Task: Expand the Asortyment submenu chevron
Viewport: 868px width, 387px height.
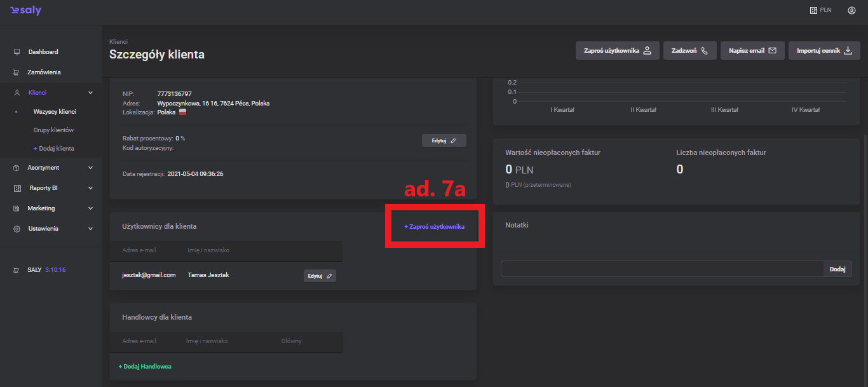Action: pyautogui.click(x=90, y=168)
